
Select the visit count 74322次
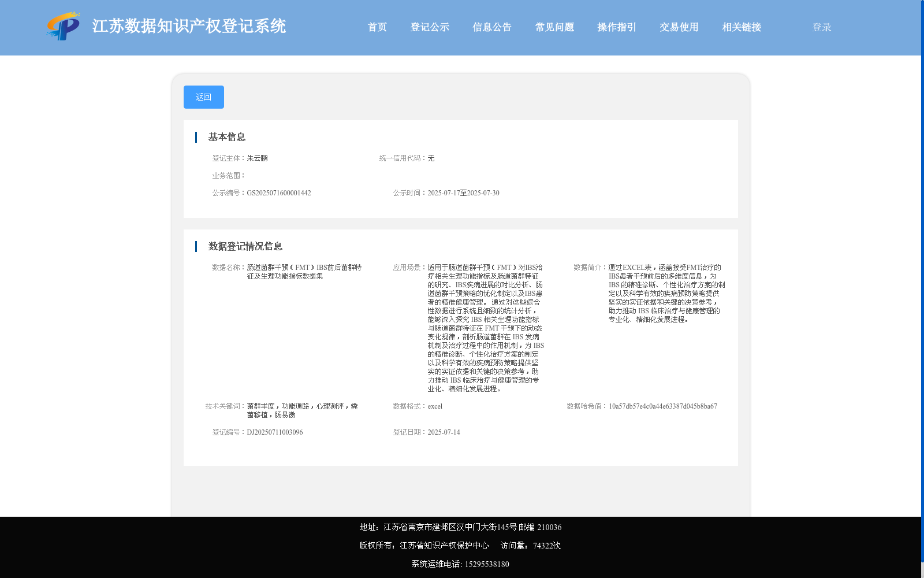547,546
